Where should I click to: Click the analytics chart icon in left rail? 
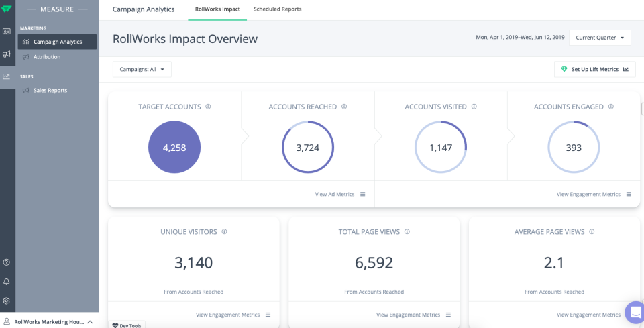click(6, 76)
